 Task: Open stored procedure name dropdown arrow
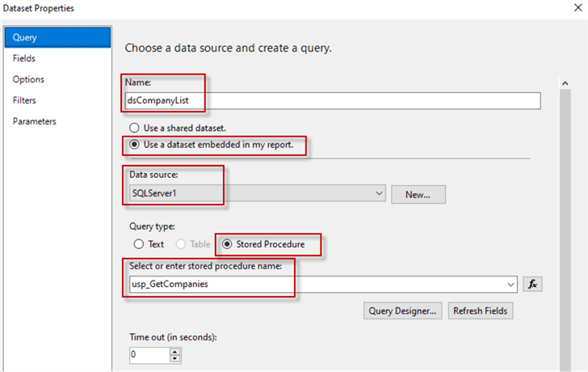click(510, 284)
